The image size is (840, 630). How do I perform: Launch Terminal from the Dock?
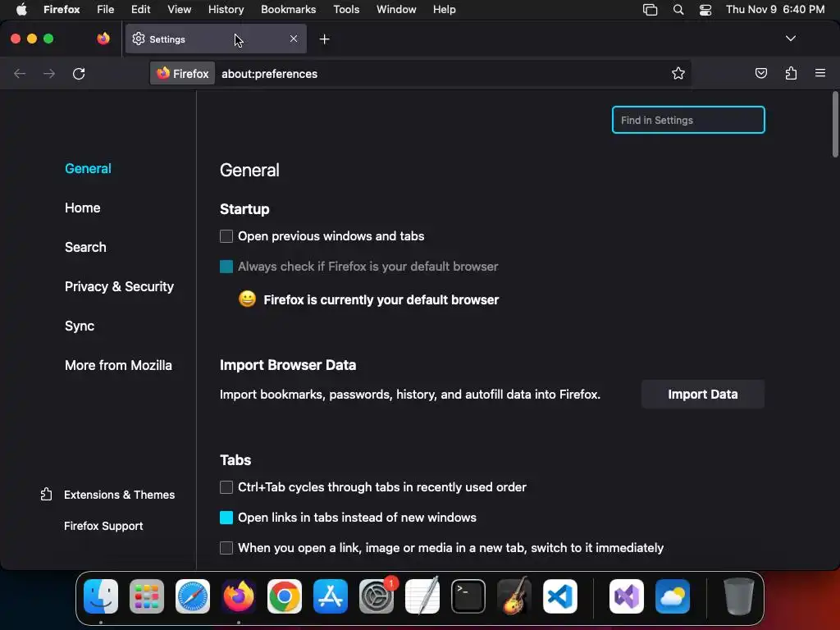pos(468,596)
